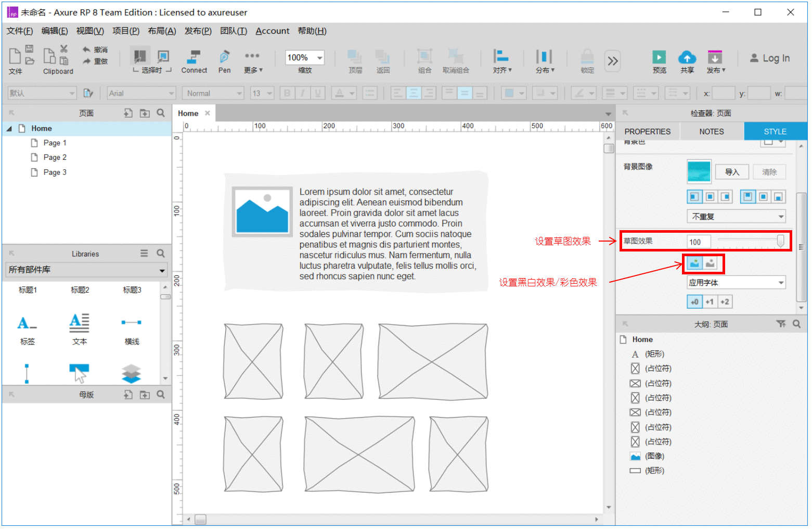This screenshot has height=529, width=812.
Task: Select +1 line width option
Action: (x=710, y=301)
